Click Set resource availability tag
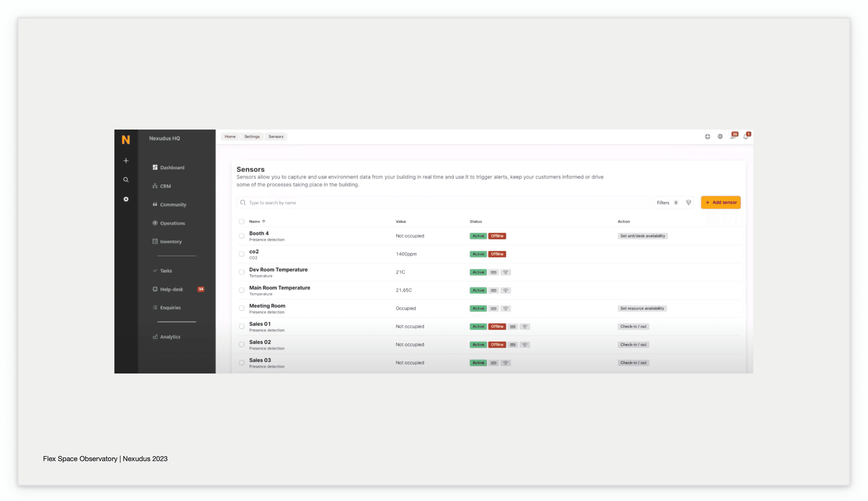The image size is (868, 501). (642, 308)
